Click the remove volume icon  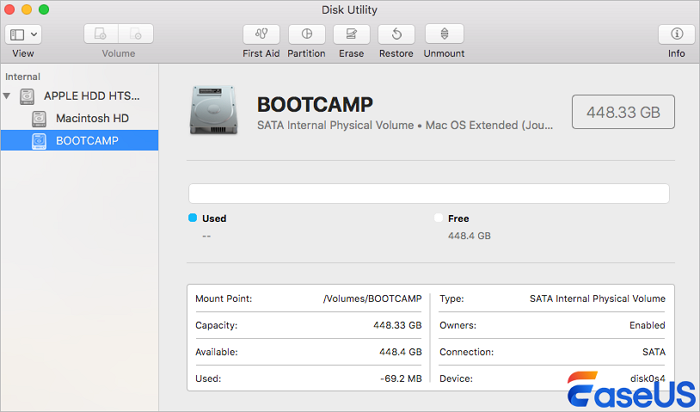click(136, 34)
